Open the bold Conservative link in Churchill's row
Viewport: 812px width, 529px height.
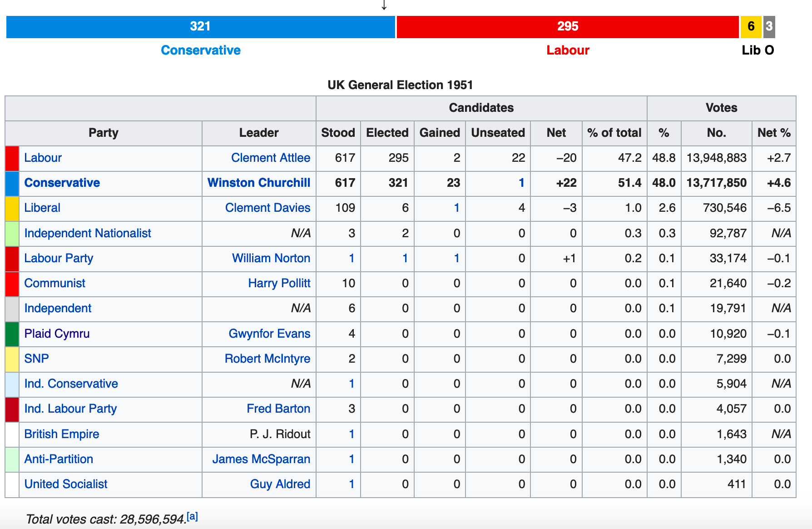click(x=62, y=183)
